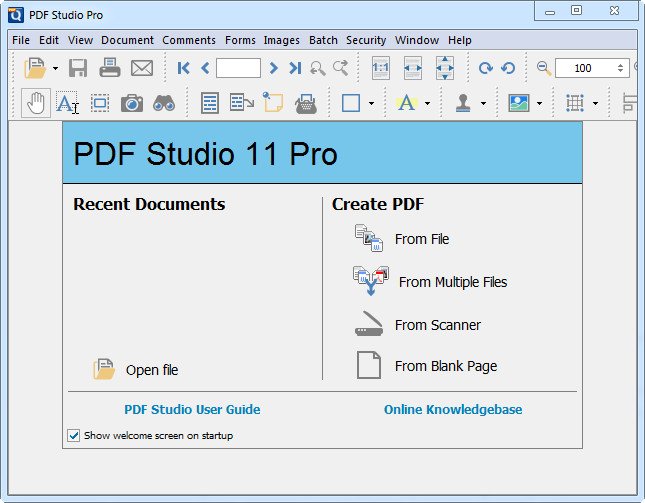645x503 pixels.
Task: Open Search with the binoculars icon
Action: coord(164,103)
